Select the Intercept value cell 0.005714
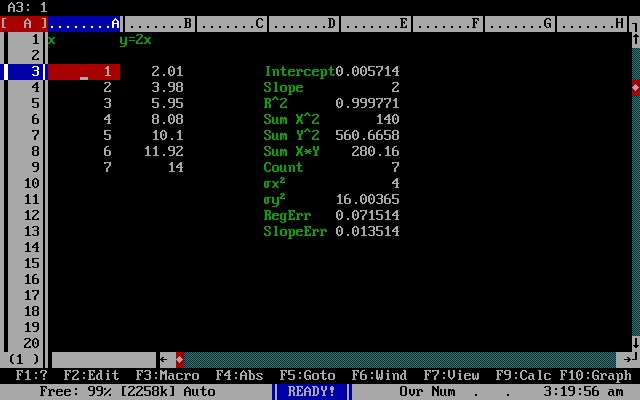Image resolution: width=640 pixels, height=400 pixels. tap(367, 71)
